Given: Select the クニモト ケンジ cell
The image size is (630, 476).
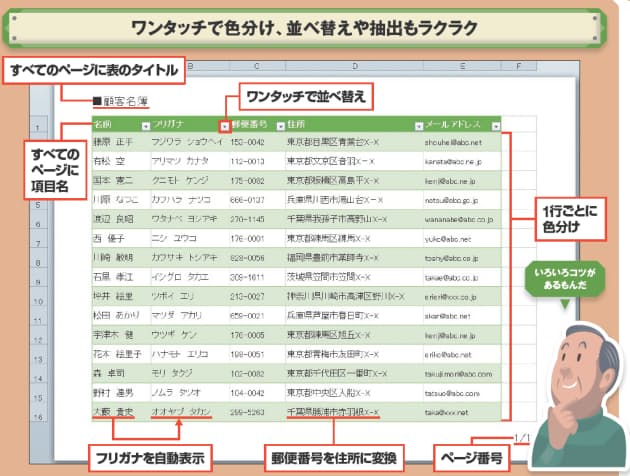Looking at the screenshot, I should pos(190,180).
